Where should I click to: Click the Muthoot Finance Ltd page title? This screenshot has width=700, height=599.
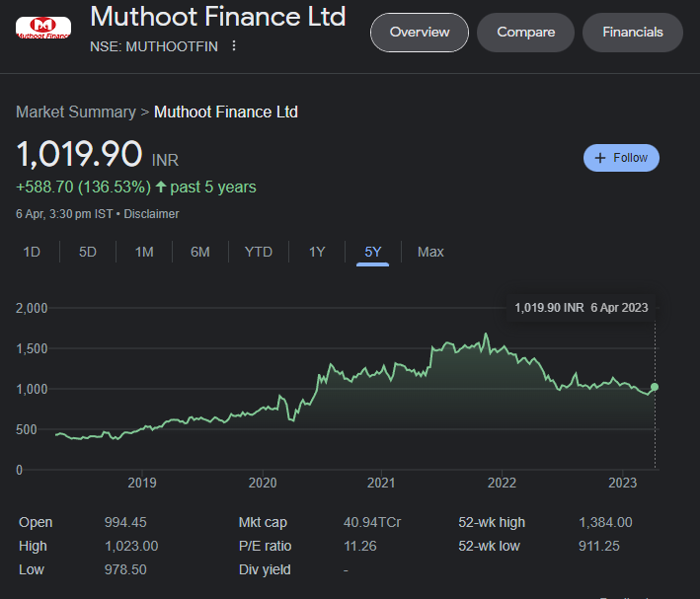click(x=218, y=17)
